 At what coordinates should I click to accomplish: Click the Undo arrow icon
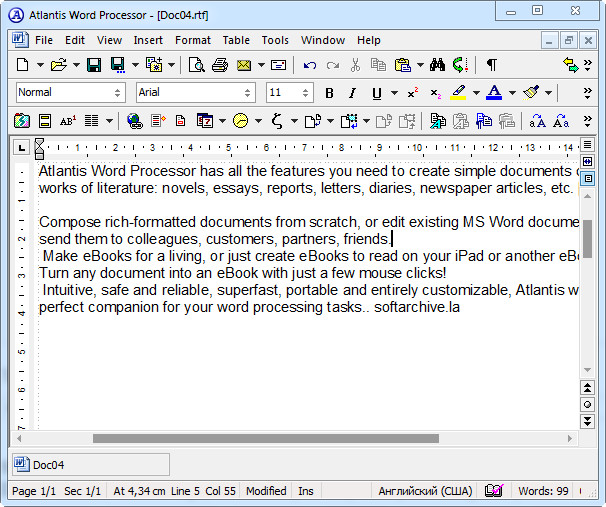pyautogui.click(x=309, y=65)
